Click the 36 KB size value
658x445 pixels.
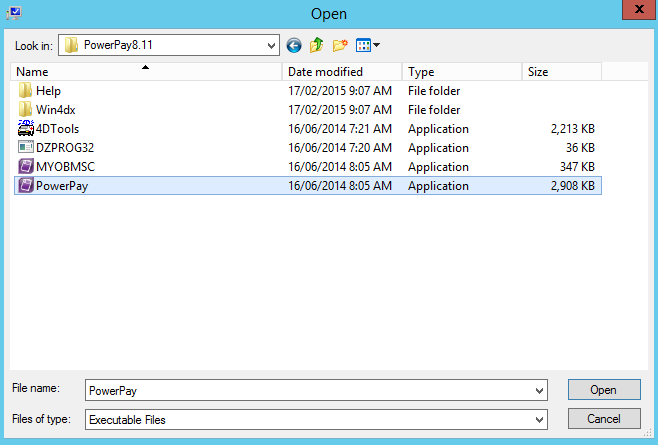pyautogui.click(x=580, y=148)
